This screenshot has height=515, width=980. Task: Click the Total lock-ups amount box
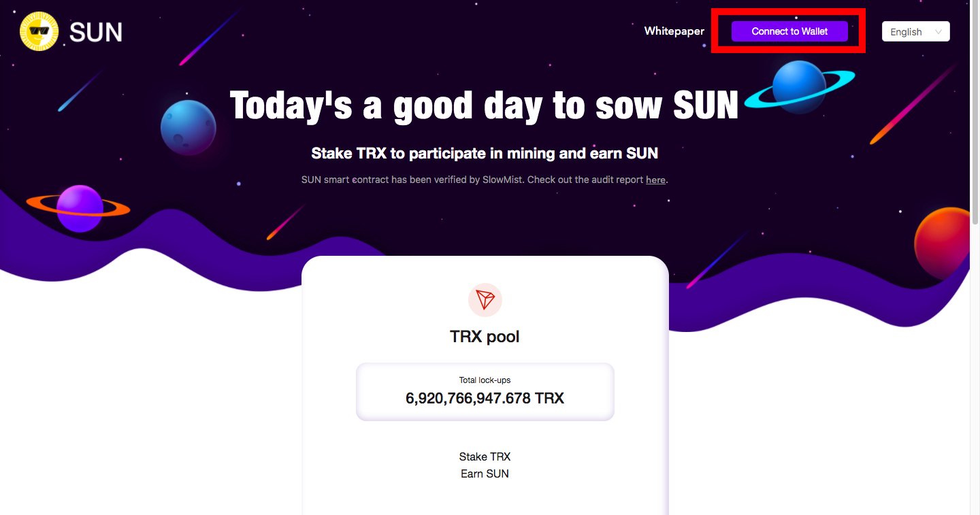tap(485, 392)
